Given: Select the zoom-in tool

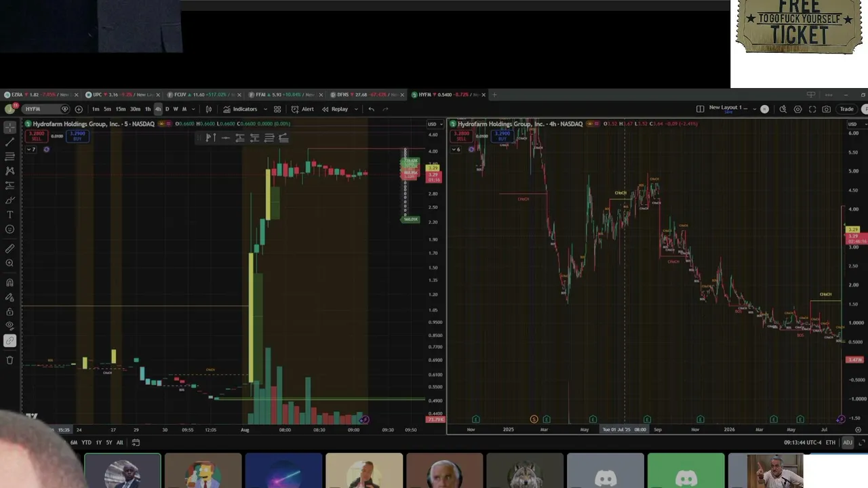Looking at the screenshot, I should click(9, 263).
